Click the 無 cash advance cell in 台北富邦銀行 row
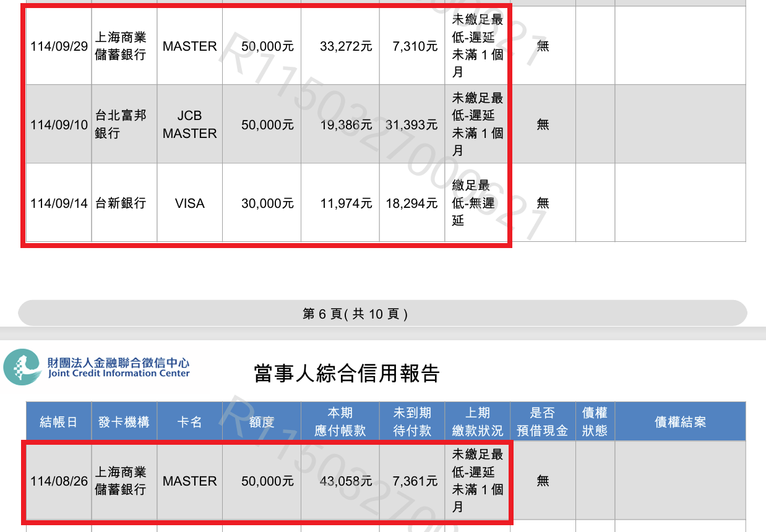Screen dimensions: 766x532 543,125
